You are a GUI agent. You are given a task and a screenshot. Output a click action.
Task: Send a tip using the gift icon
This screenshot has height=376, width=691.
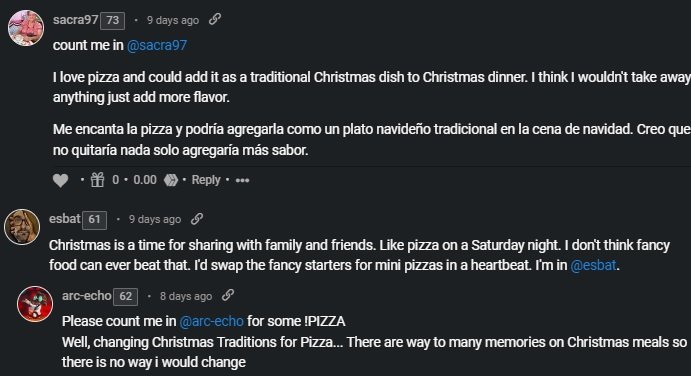(x=97, y=180)
